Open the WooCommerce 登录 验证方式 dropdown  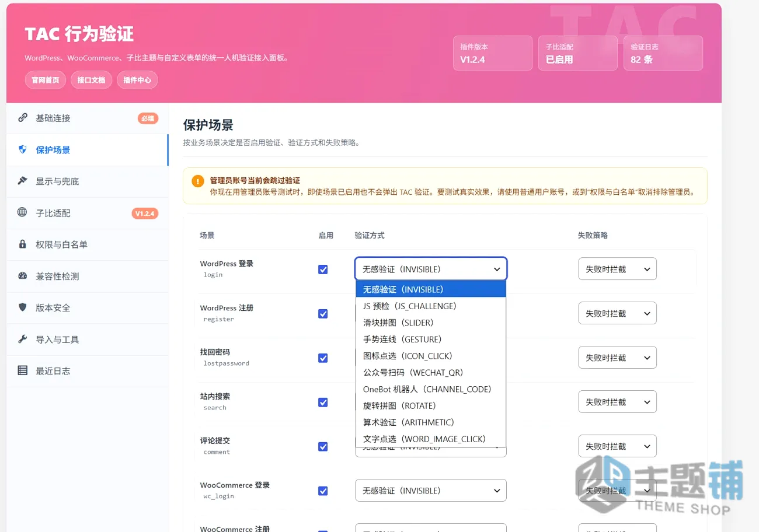431,491
